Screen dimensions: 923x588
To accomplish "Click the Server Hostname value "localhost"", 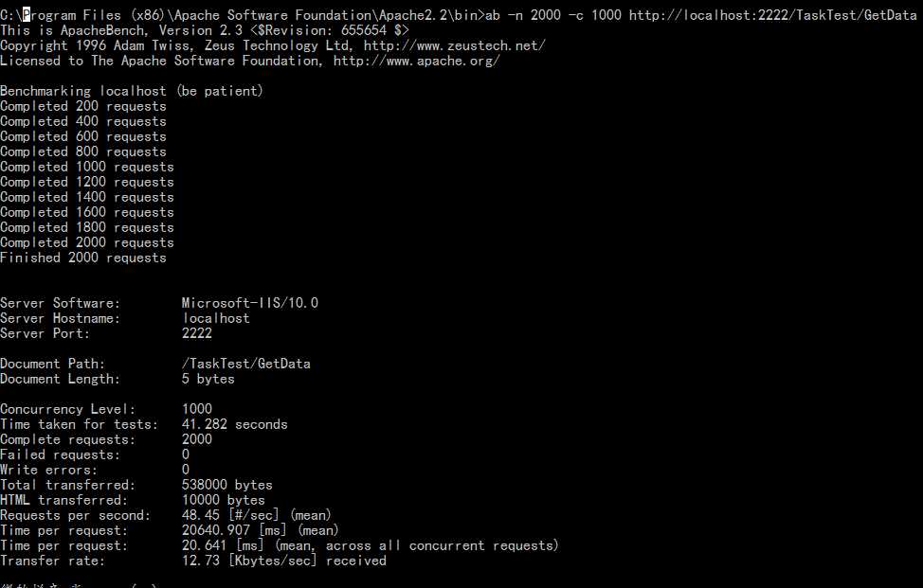I will (x=216, y=318).
